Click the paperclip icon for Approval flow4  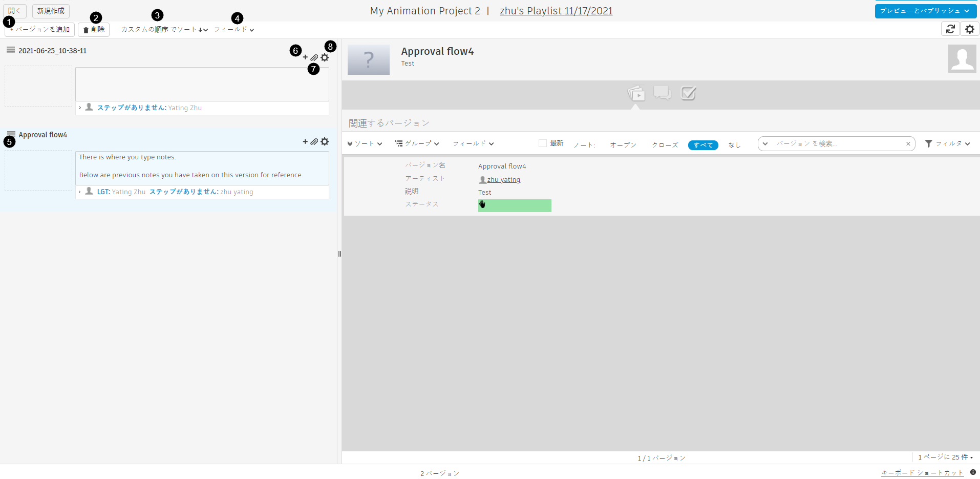click(314, 141)
